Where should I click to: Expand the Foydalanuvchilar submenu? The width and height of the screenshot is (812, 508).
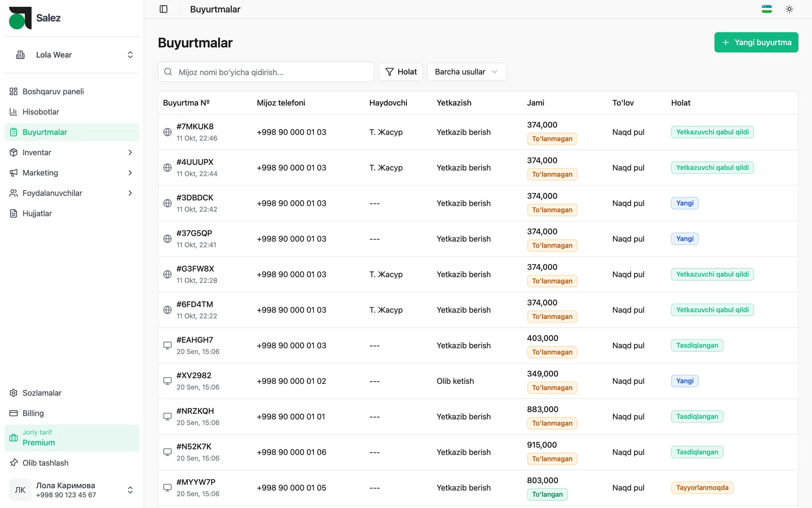click(x=72, y=193)
